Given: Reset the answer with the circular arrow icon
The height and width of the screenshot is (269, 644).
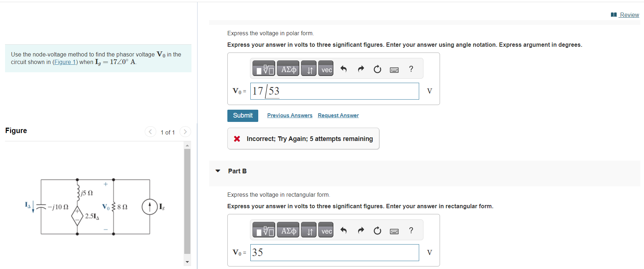Looking at the screenshot, I should point(377,69).
